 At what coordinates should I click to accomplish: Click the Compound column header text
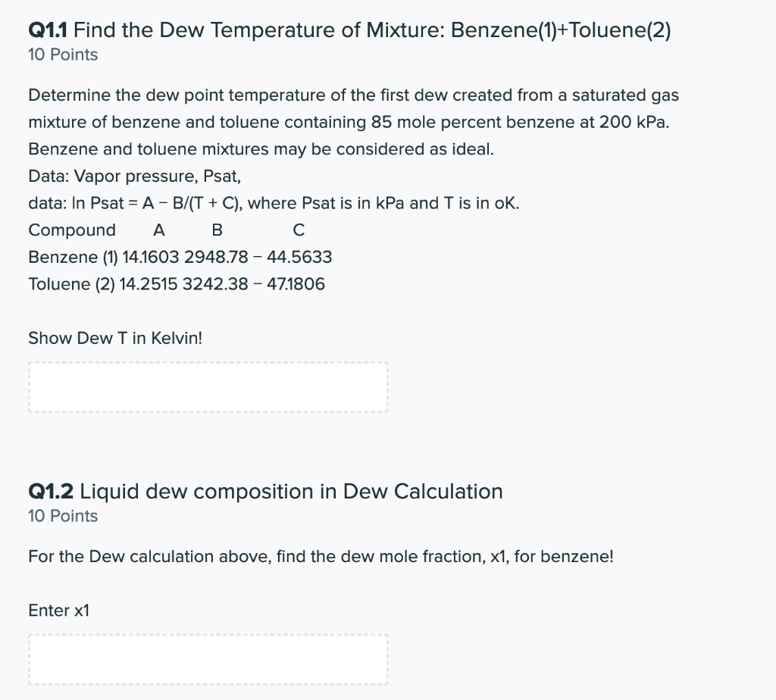point(72,230)
